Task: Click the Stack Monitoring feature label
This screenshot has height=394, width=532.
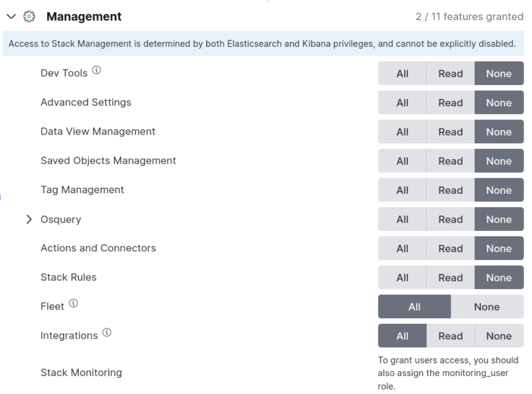Action: 81,372
